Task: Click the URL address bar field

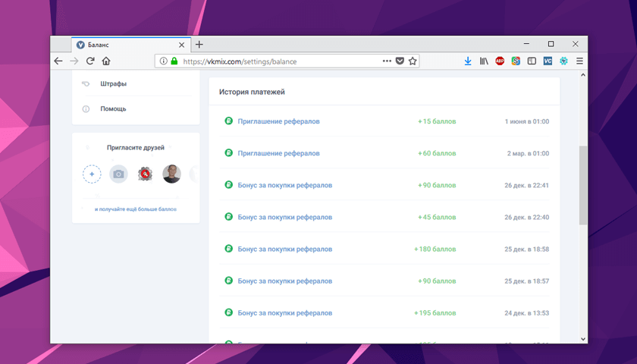Action: [x=281, y=61]
